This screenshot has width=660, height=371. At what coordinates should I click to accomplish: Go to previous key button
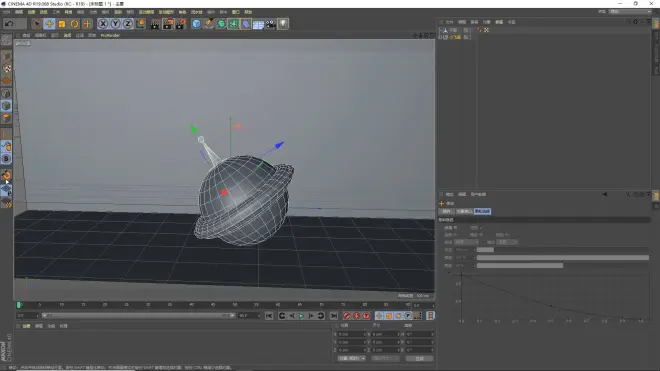(282, 316)
